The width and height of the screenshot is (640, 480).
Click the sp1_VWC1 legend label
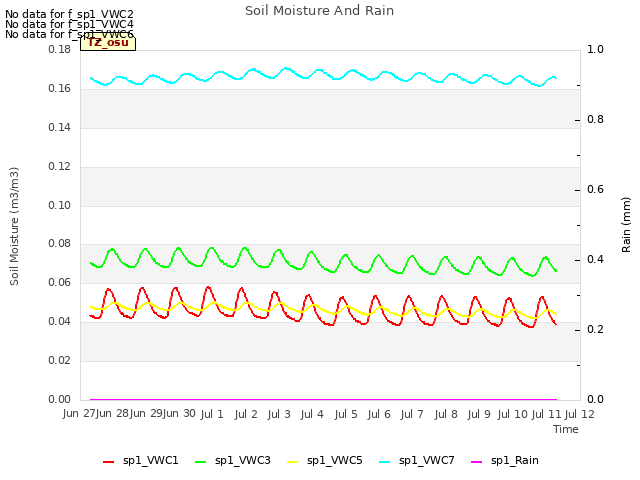(x=151, y=460)
